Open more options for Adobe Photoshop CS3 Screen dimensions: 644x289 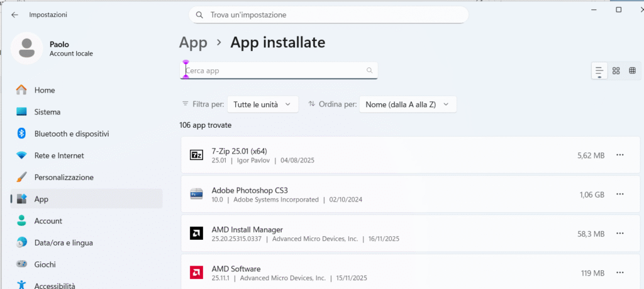coord(620,195)
